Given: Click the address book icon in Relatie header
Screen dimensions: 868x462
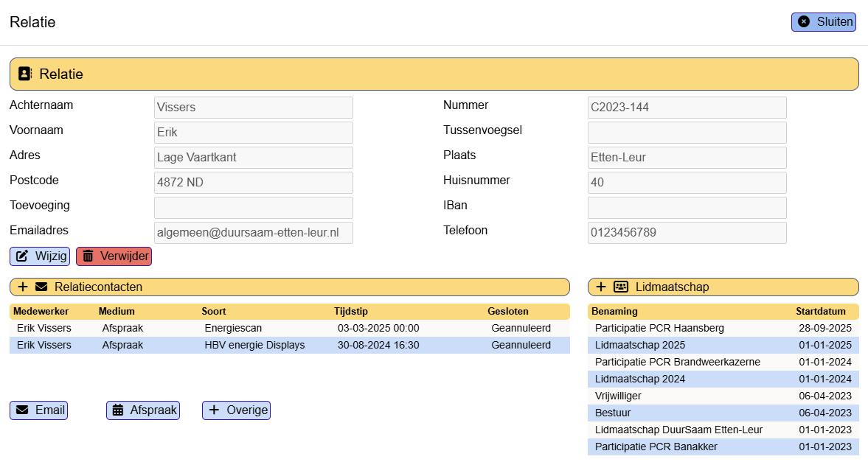Looking at the screenshot, I should pos(26,74).
